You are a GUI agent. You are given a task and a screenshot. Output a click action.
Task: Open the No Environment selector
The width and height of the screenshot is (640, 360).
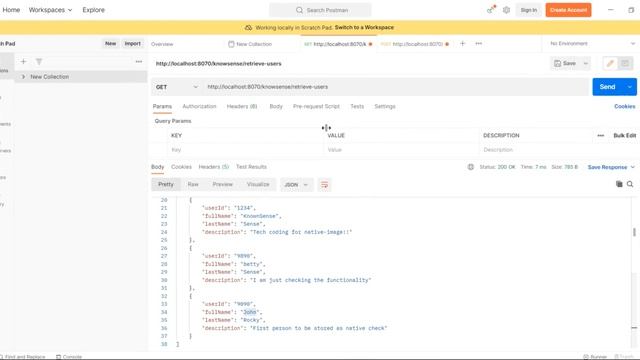pyautogui.click(x=592, y=43)
